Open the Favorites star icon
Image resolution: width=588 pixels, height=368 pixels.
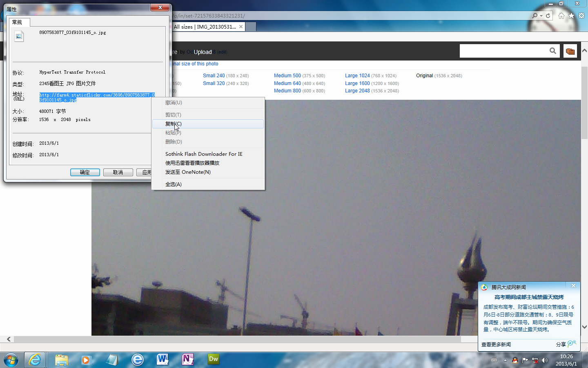[571, 16]
